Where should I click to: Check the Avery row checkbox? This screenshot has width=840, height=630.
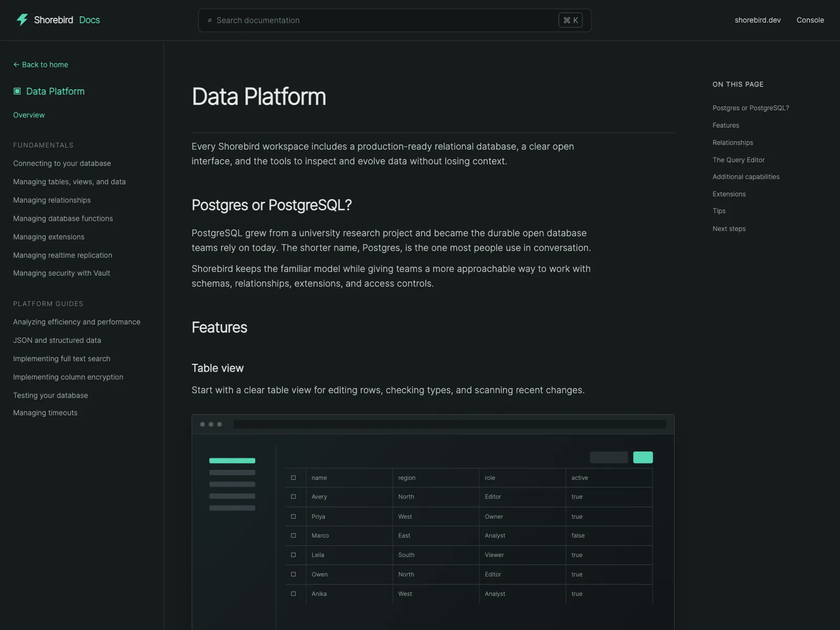click(293, 497)
